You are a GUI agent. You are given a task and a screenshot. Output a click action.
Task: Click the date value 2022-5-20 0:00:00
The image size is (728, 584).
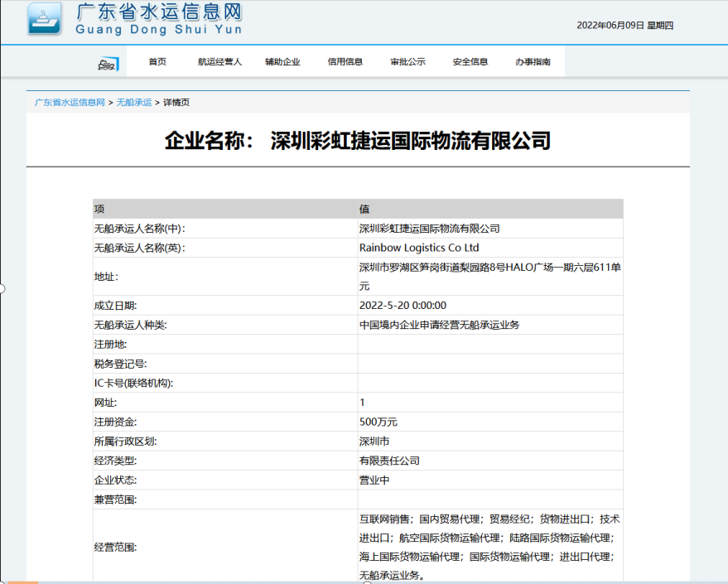tap(403, 306)
